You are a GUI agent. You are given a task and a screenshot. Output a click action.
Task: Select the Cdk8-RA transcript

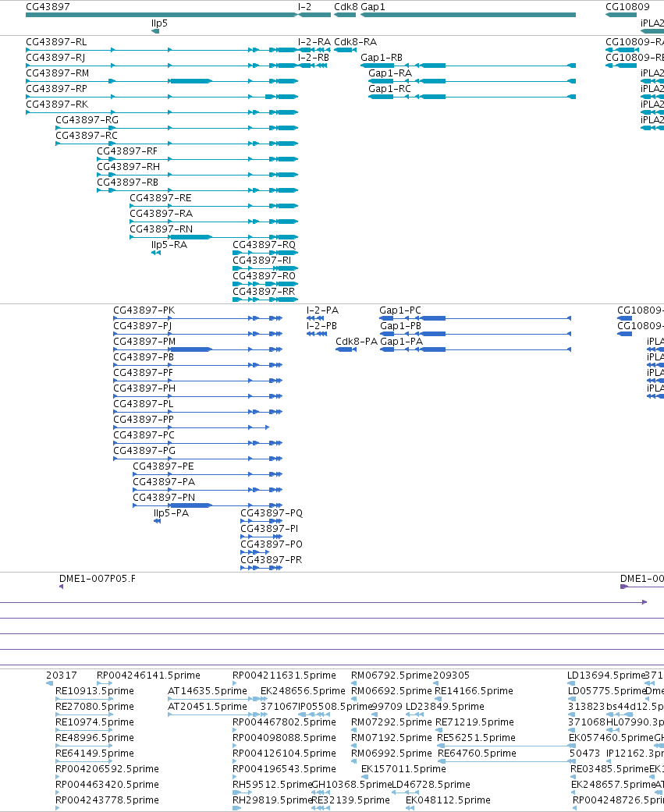pyautogui.click(x=345, y=50)
